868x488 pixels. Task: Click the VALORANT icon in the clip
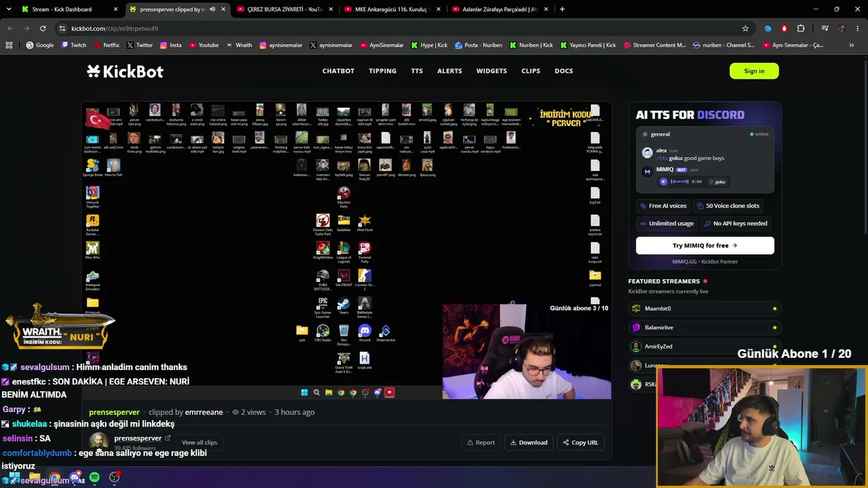tap(344, 278)
